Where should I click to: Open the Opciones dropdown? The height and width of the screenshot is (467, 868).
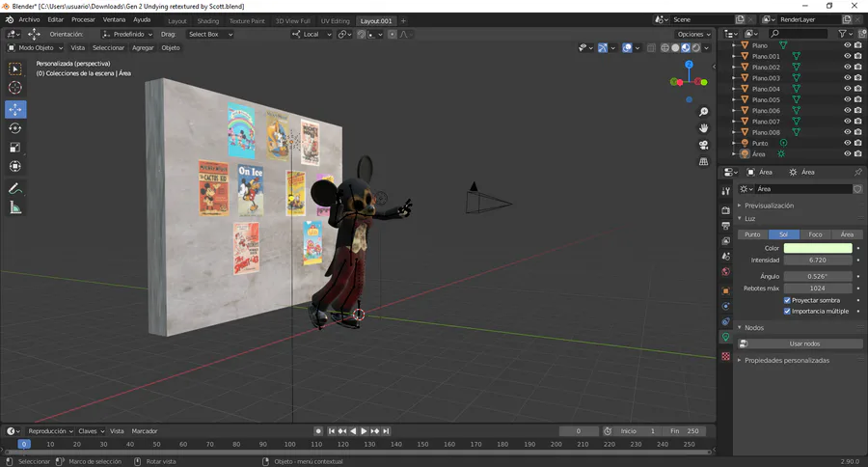pyautogui.click(x=693, y=35)
